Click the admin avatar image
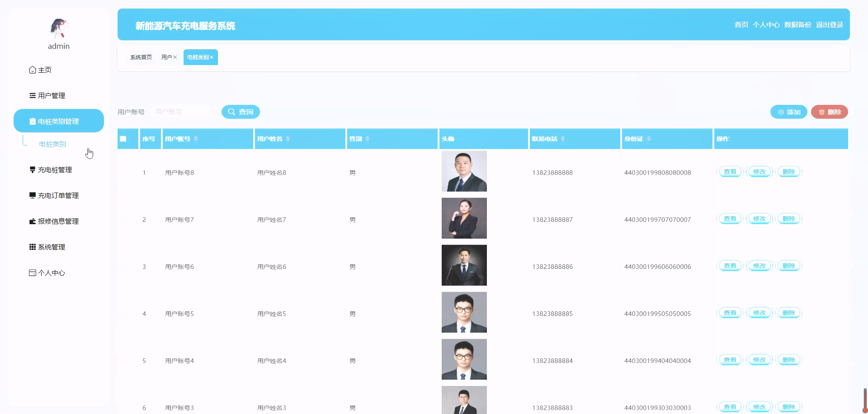The image size is (868, 414). pyautogui.click(x=59, y=28)
